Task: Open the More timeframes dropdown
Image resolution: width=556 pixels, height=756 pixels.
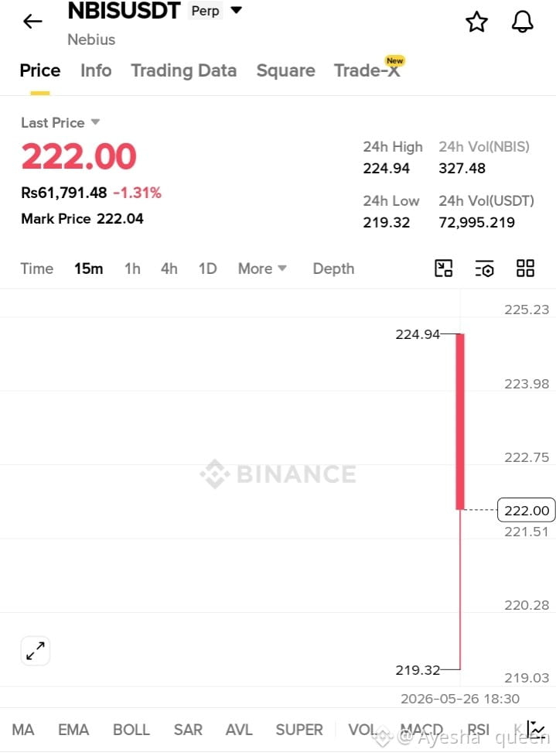Action: pyautogui.click(x=262, y=269)
